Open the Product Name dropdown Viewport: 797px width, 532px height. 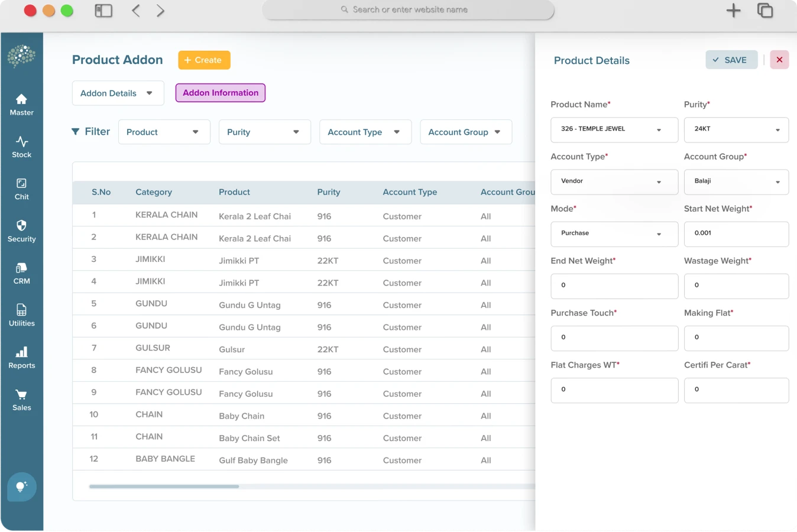tap(614, 129)
